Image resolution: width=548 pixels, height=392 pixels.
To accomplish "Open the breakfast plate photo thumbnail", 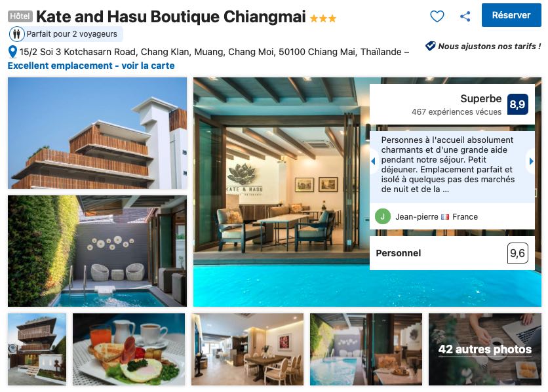I will click(x=128, y=349).
